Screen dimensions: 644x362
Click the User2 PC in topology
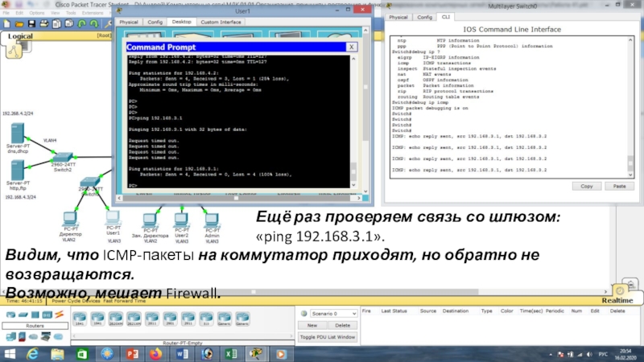click(181, 220)
